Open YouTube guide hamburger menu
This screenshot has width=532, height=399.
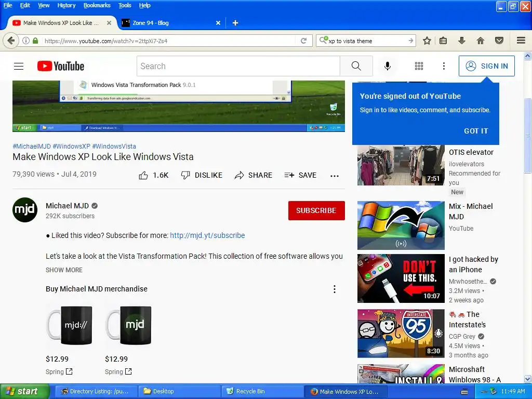click(x=19, y=66)
